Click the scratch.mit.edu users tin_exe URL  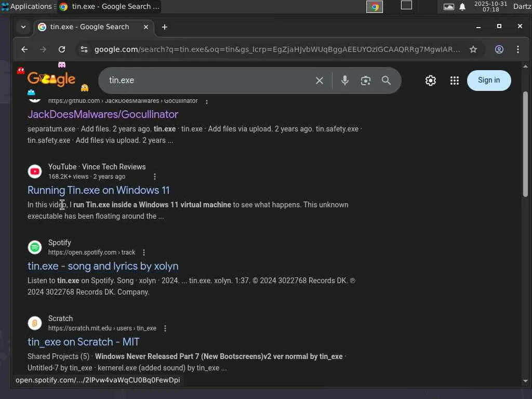pyautogui.click(x=102, y=328)
